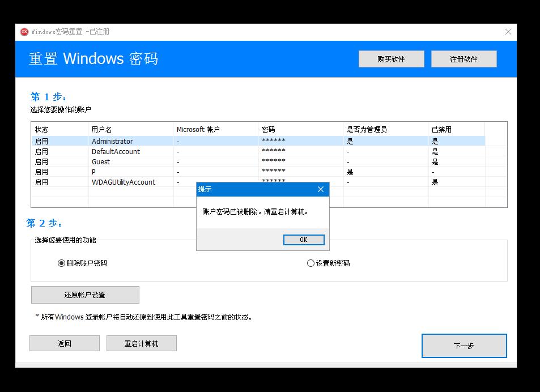
Task: Click the Microsoft 帐户 column header
Action: (215, 129)
